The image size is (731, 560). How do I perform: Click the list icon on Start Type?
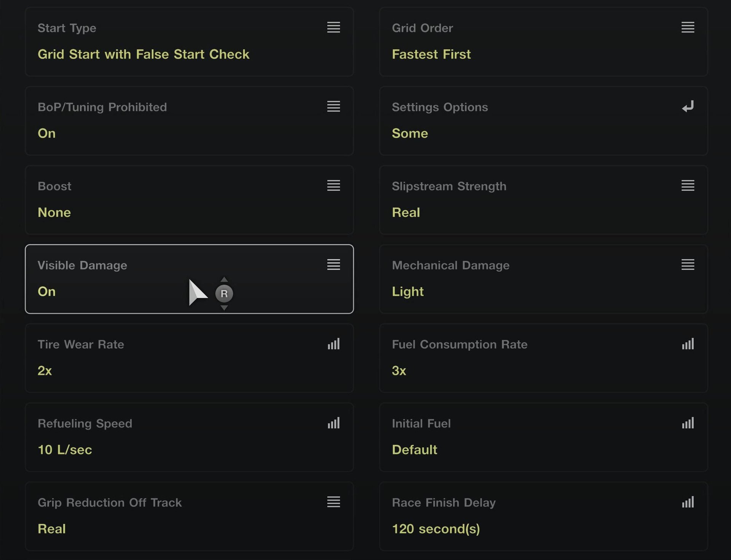(x=334, y=27)
